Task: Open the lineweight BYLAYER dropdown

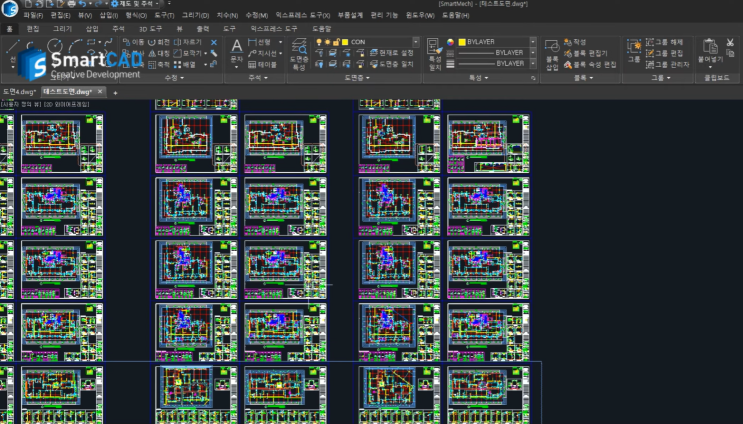Action: [x=533, y=63]
